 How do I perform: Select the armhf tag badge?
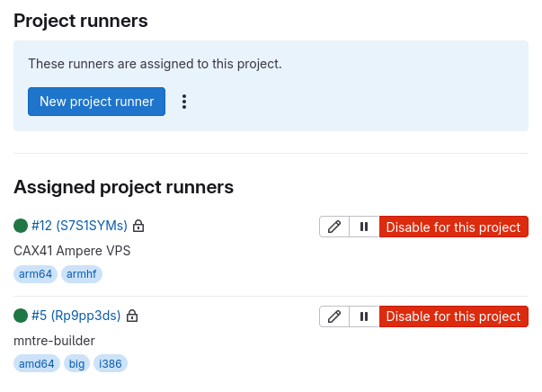[x=82, y=274]
